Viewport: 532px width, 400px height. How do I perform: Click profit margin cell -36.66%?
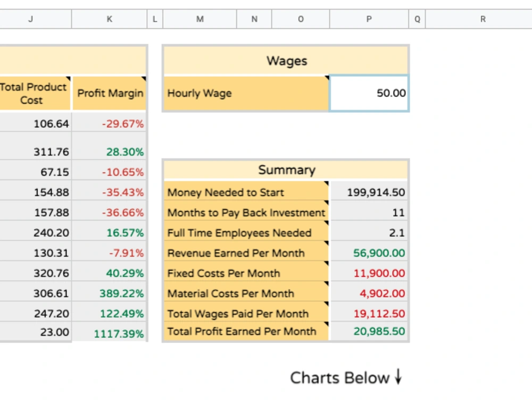109,211
